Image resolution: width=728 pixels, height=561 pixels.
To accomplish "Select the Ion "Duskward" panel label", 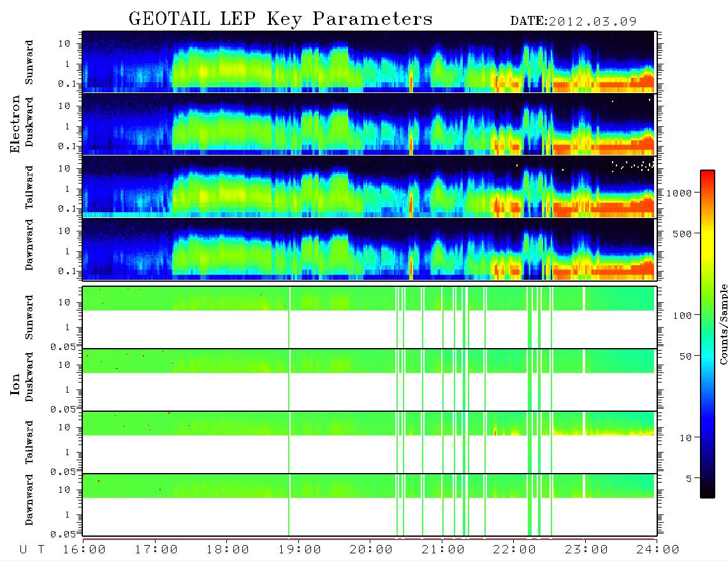I will [29, 377].
